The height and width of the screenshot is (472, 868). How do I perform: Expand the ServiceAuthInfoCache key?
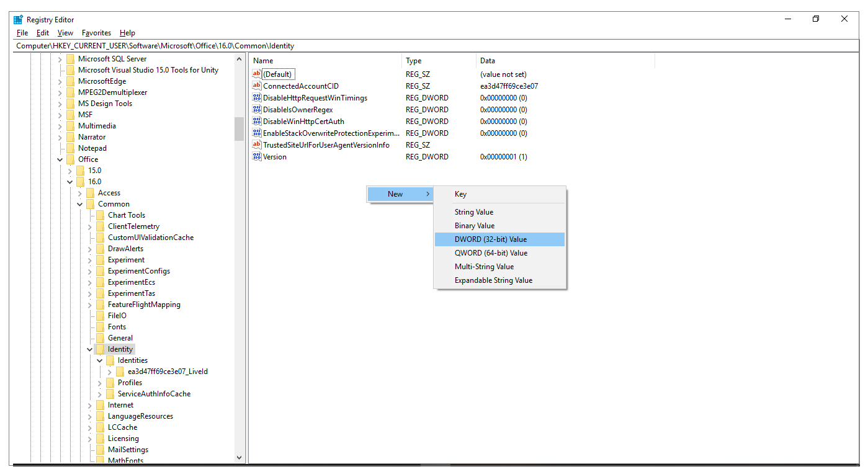tap(100, 394)
